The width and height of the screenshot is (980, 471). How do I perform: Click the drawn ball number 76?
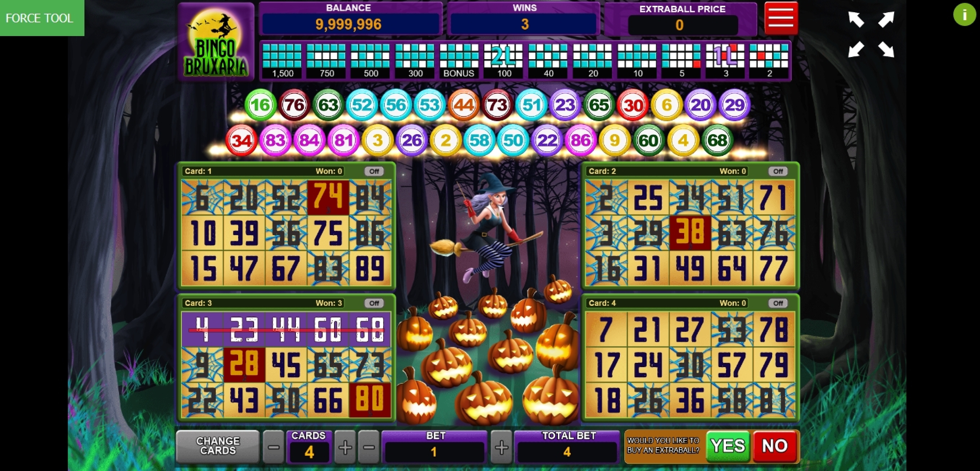tap(294, 105)
